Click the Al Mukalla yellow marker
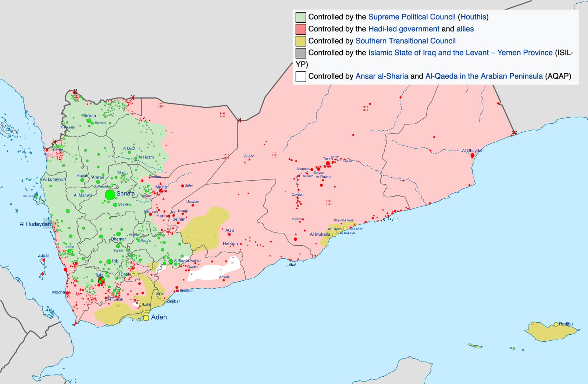This screenshot has width=588, height=384. (x=334, y=235)
